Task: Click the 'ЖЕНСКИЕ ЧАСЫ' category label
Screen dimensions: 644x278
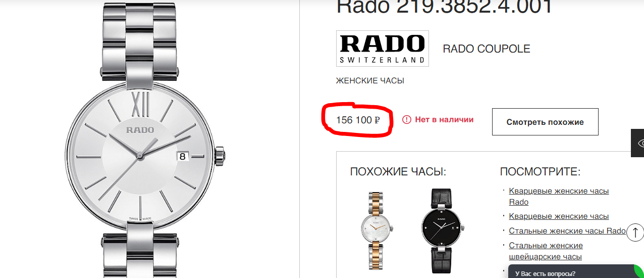Action: click(370, 81)
